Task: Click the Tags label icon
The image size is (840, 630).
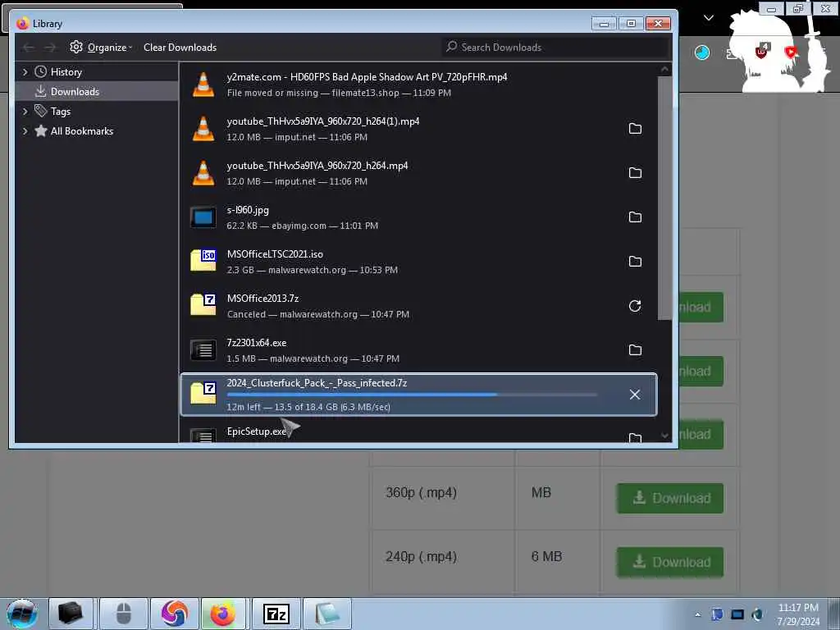Action: [x=40, y=111]
